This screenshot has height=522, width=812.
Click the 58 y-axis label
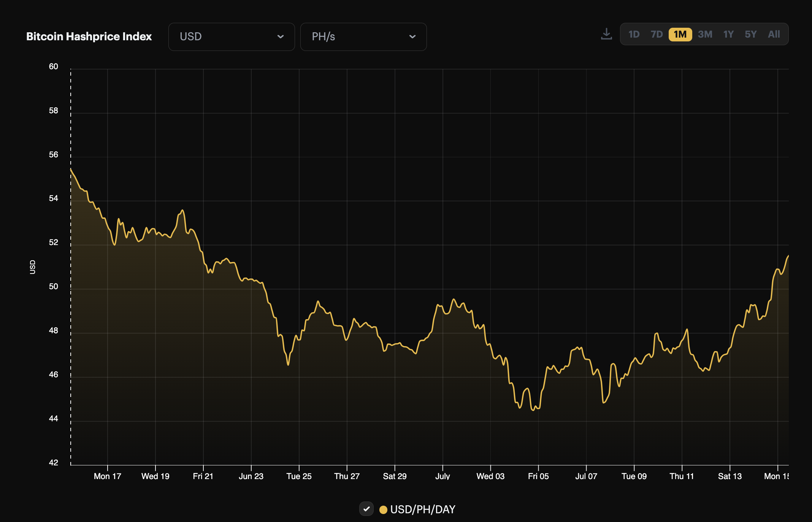click(x=54, y=111)
